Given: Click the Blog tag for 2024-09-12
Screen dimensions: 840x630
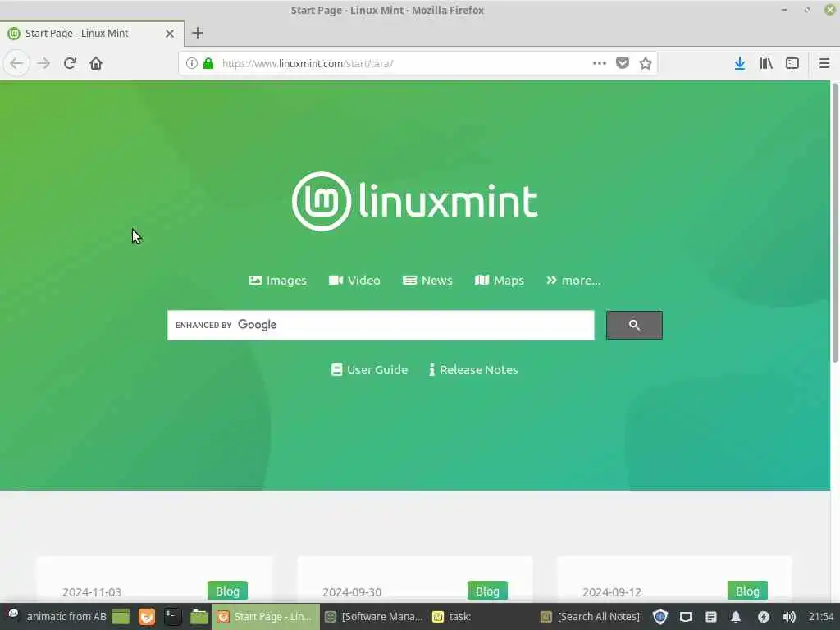Looking at the screenshot, I should (x=747, y=591).
